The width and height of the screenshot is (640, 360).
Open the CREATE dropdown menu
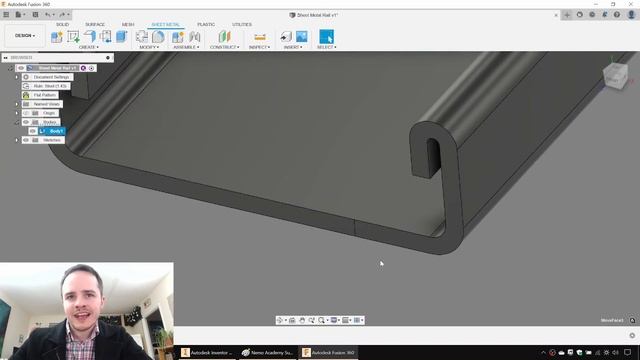89,47
